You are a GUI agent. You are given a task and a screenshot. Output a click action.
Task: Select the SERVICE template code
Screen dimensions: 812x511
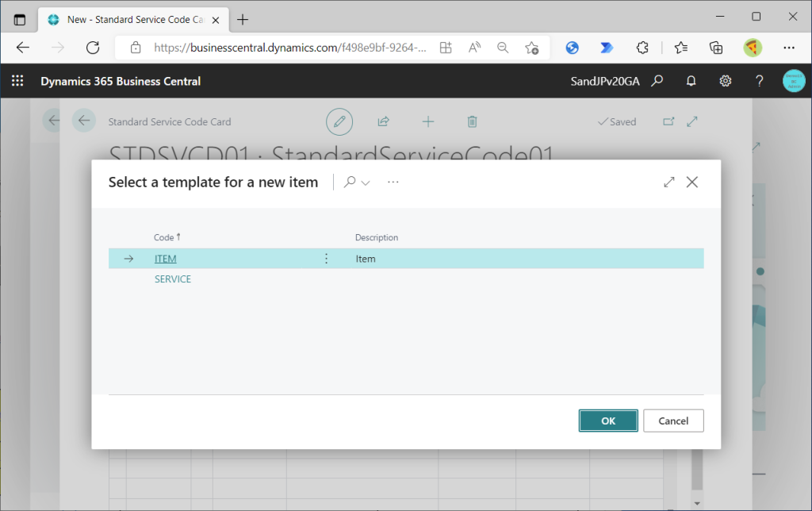coord(173,279)
